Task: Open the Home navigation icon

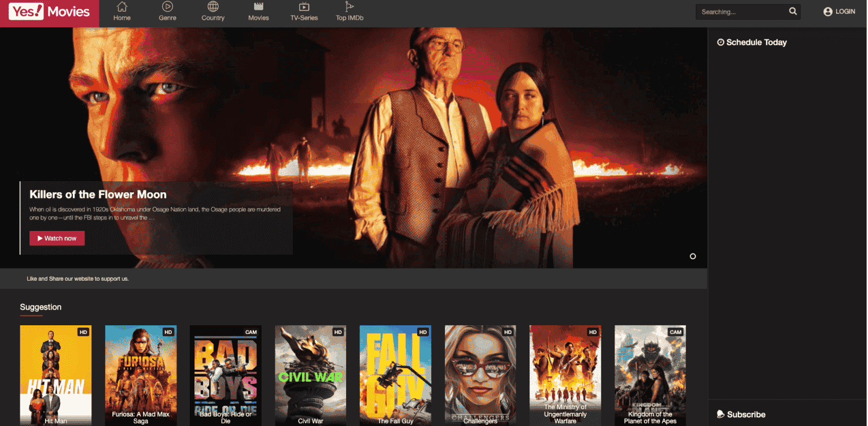Action: click(x=122, y=7)
